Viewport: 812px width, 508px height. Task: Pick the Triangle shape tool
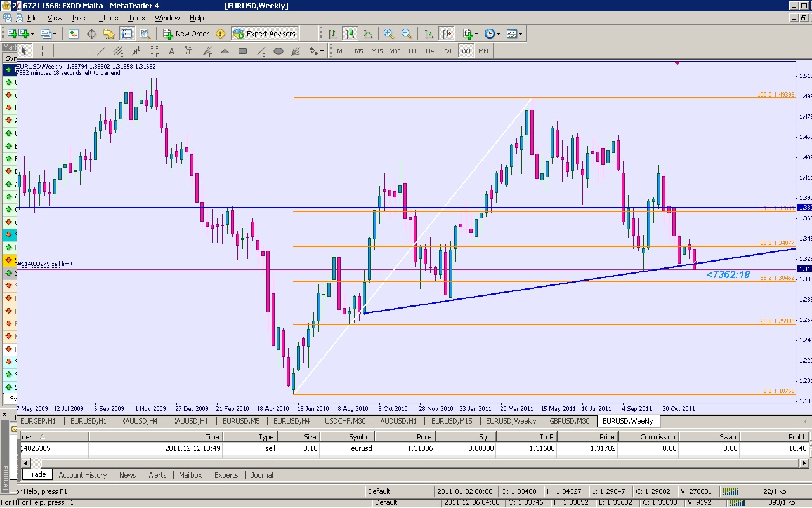(x=225, y=51)
